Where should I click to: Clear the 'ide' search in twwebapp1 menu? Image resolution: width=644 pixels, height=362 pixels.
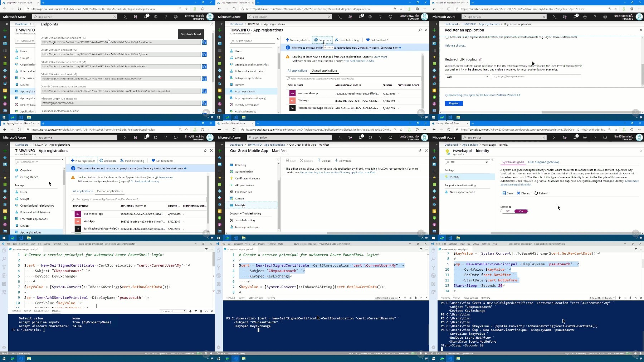coord(487,162)
